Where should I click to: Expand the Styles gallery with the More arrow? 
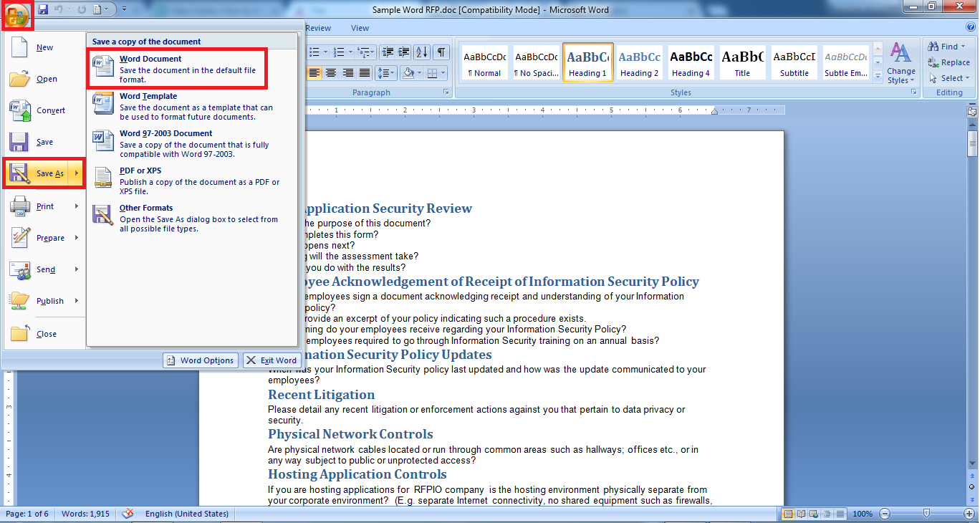coord(878,76)
